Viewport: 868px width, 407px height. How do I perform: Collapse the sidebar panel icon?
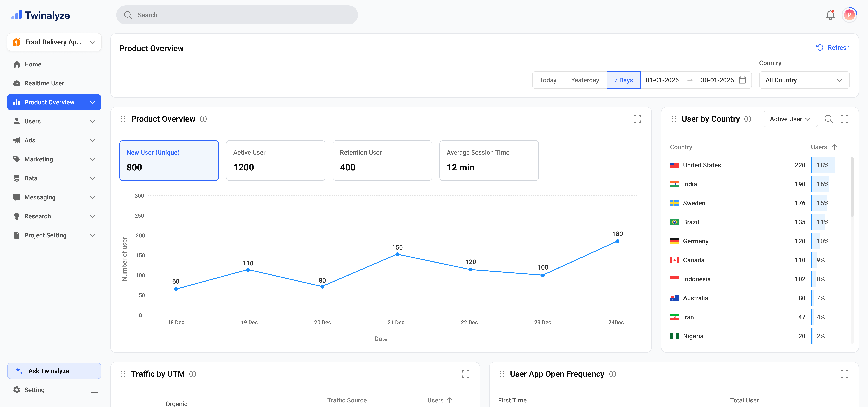pyautogui.click(x=94, y=390)
